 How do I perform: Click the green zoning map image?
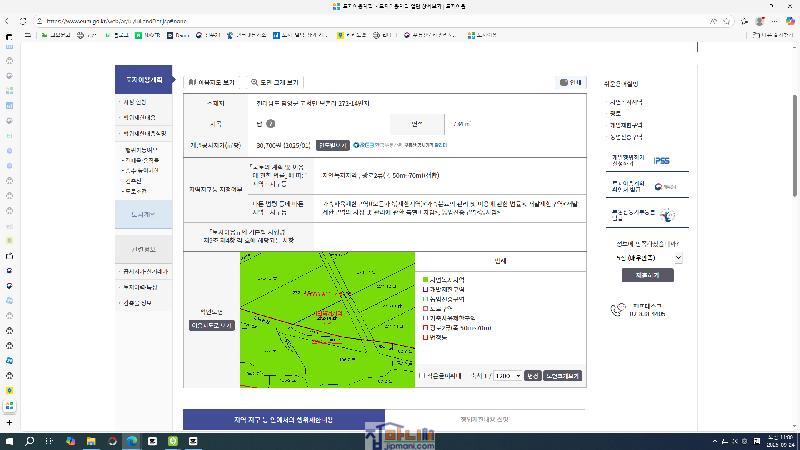(327, 318)
